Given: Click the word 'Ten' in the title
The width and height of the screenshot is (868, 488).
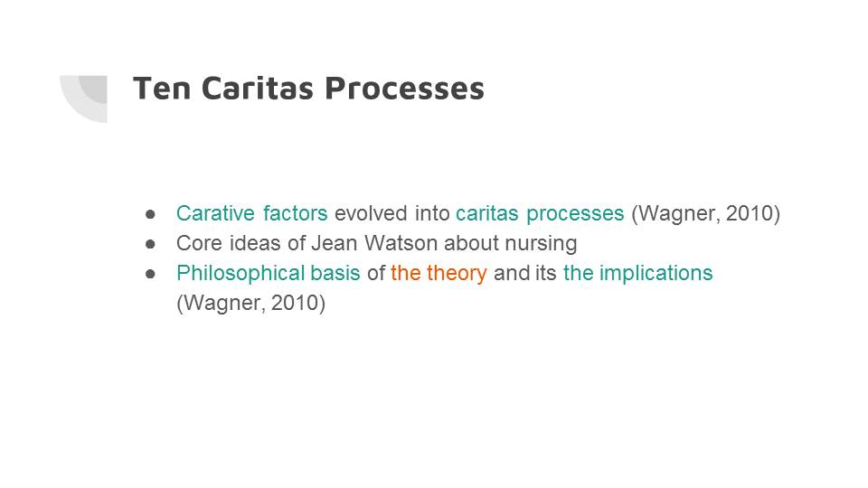Looking at the screenshot, I should [x=162, y=89].
